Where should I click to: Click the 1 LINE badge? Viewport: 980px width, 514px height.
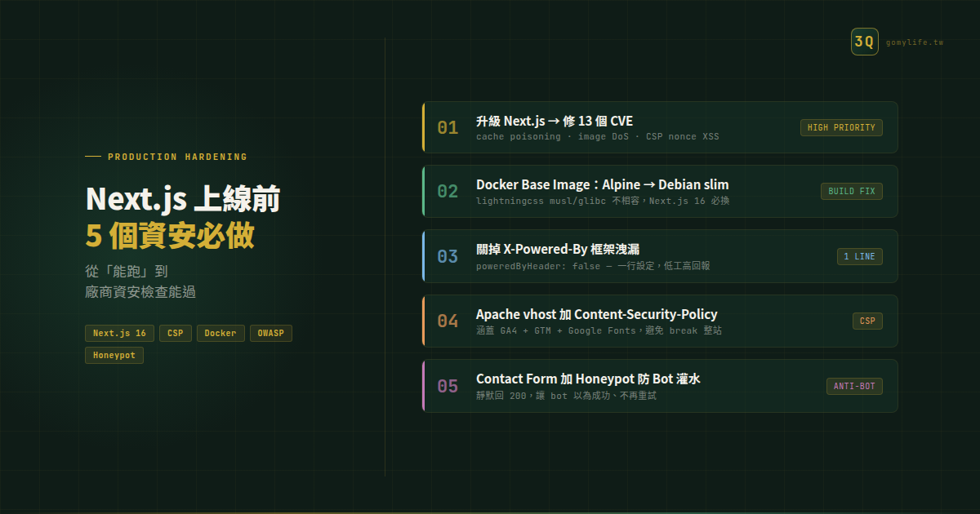(859, 256)
